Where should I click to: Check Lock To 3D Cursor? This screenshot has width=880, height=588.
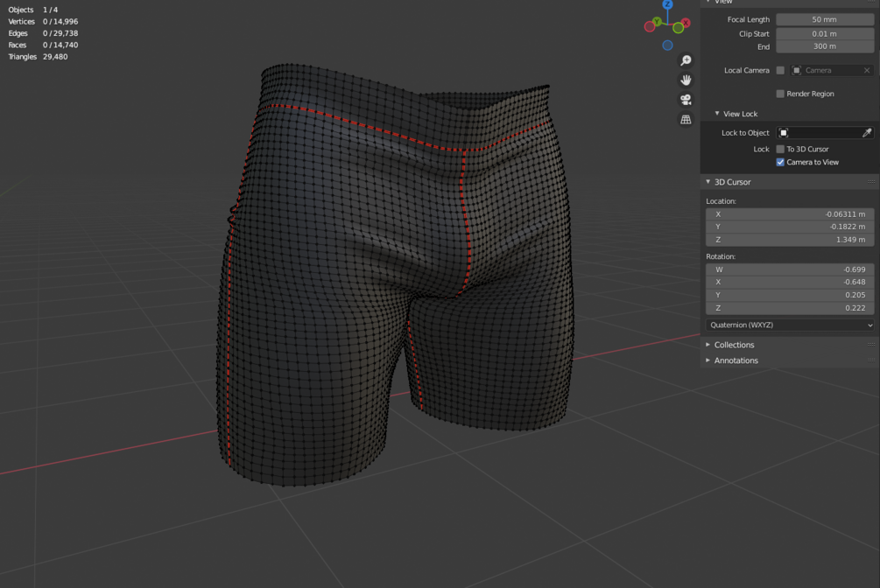click(780, 150)
